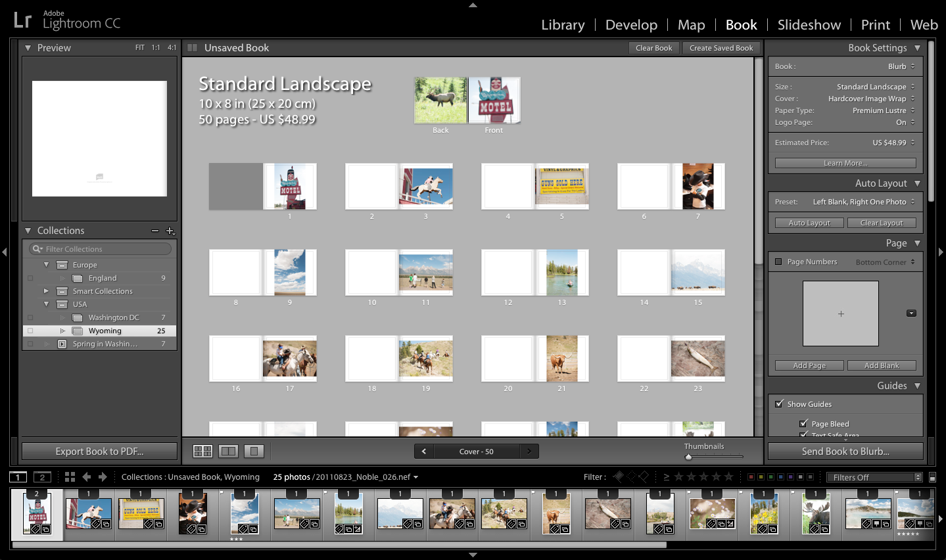Open the secondary window with the 2 icon
Screen dimensions: 946x560
pos(42,477)
